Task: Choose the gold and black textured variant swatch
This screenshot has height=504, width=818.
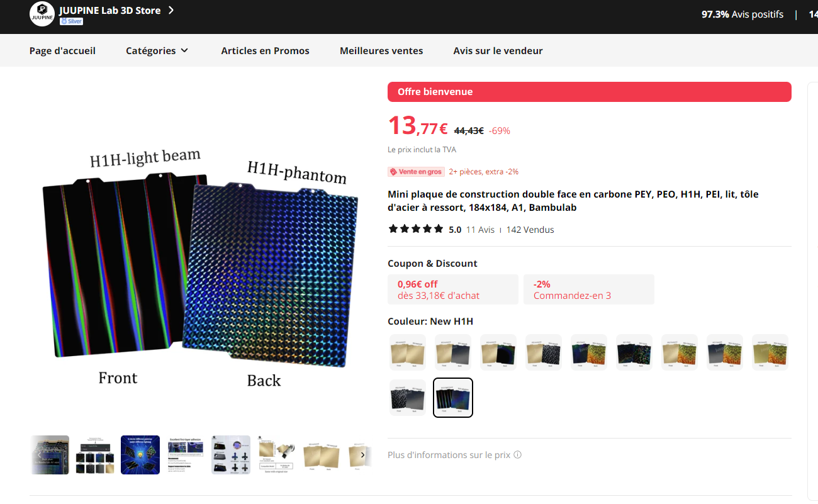Action: coord(544,352)
